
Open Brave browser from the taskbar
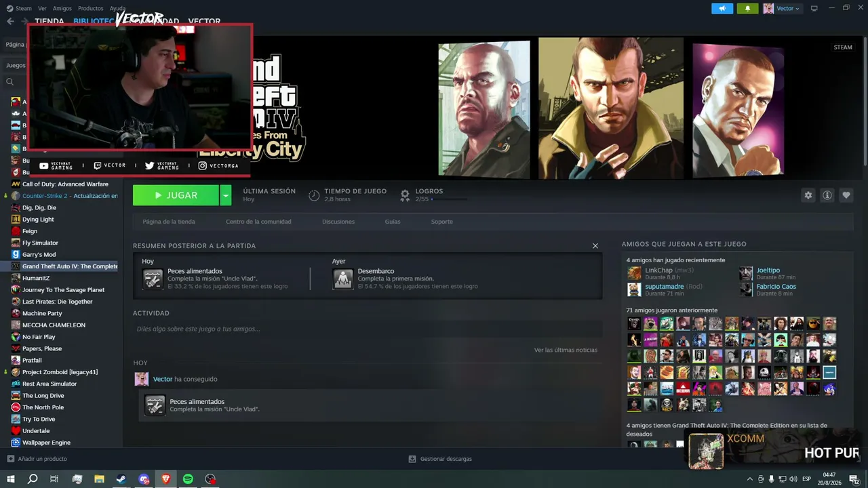[166, 479]
